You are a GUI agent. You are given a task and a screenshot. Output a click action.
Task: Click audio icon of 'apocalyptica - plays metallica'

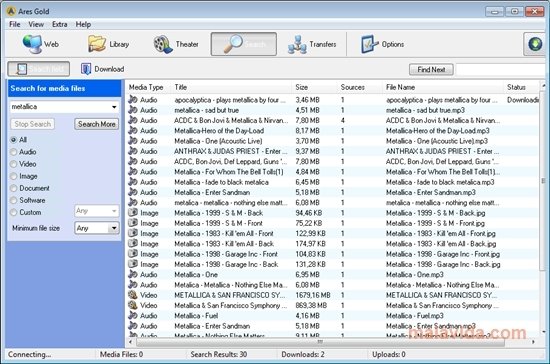[x=133, y=100]
